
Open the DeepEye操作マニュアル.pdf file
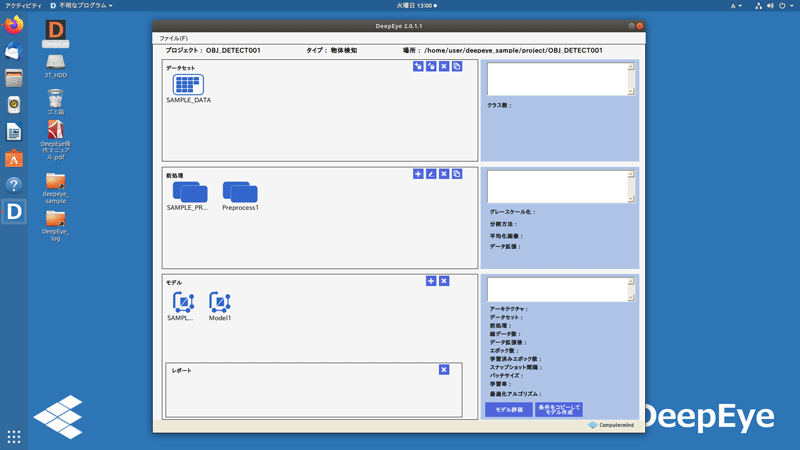56,140
